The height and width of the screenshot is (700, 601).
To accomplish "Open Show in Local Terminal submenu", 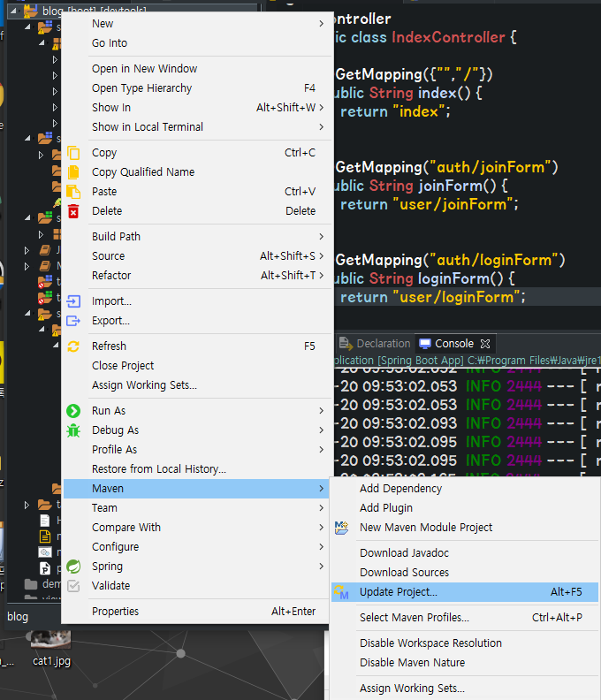I will point(197,127).
